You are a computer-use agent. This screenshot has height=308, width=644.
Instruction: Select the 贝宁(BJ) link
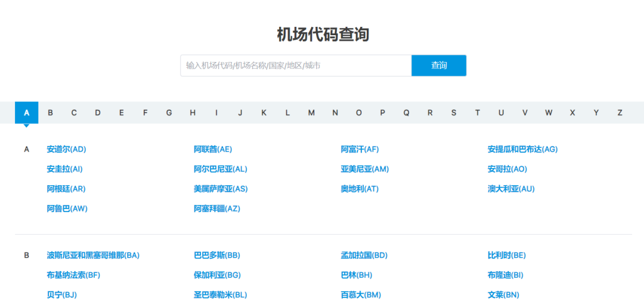click(x=62, y=295)
